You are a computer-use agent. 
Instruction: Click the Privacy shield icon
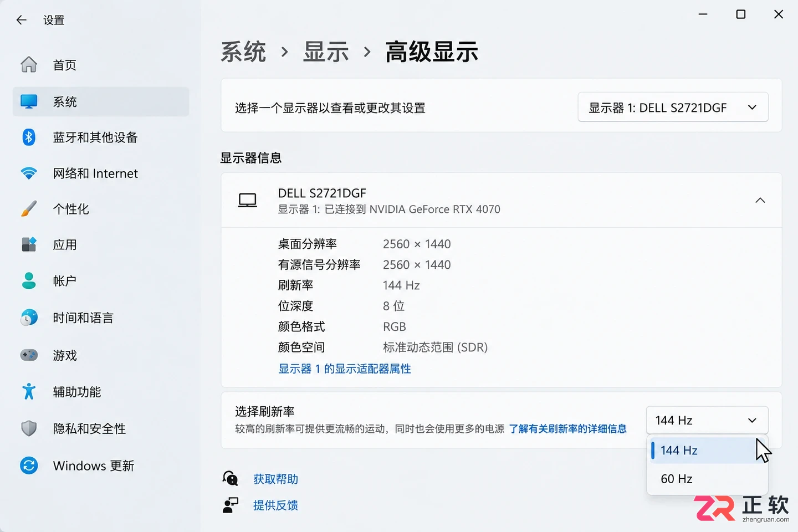tap(29, 428)
